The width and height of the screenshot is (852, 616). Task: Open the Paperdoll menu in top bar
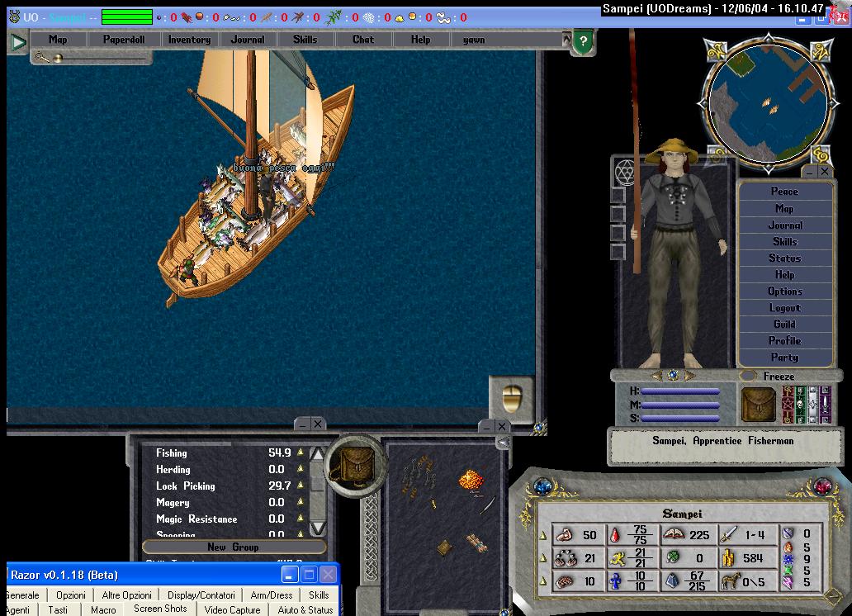click(124, 39)
